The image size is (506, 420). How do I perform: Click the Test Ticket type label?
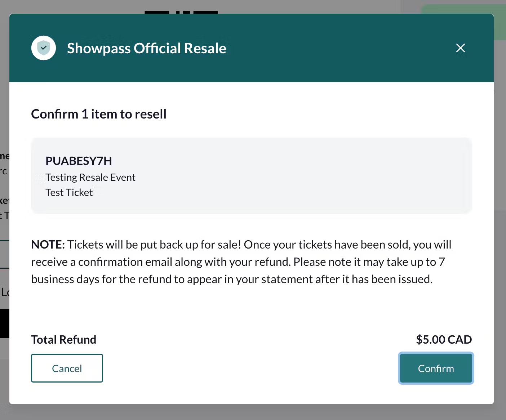coord(69,192)
